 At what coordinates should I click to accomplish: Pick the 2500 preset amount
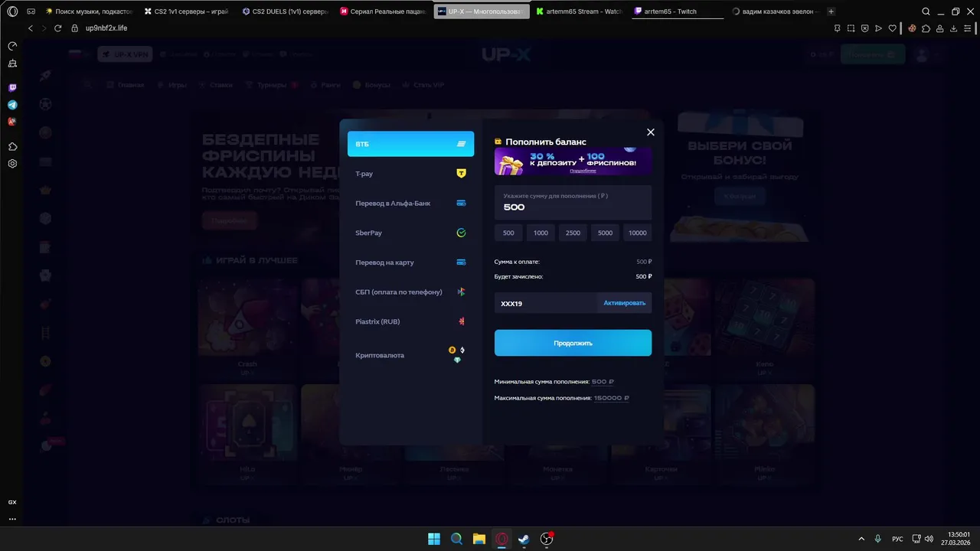pos(573,233)
